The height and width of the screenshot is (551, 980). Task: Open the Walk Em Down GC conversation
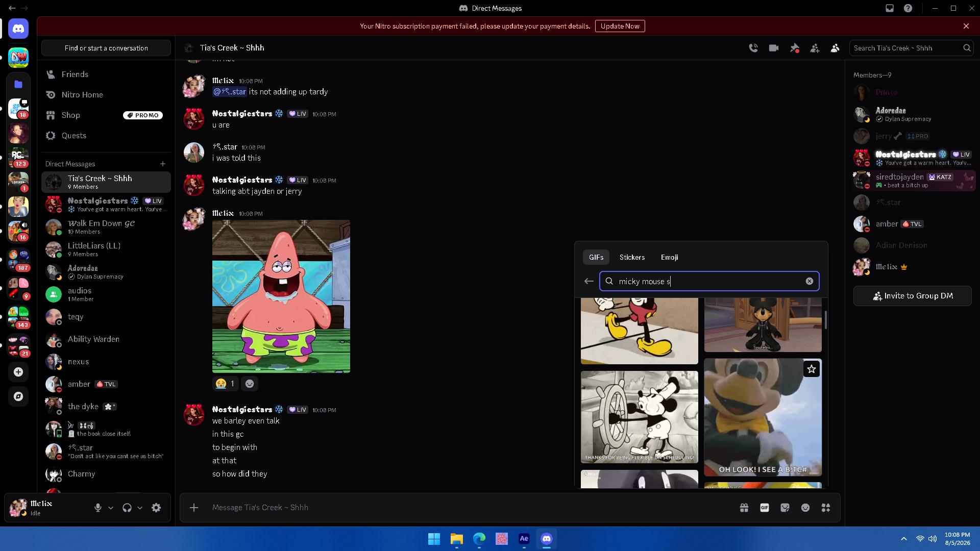click(106, 227)
